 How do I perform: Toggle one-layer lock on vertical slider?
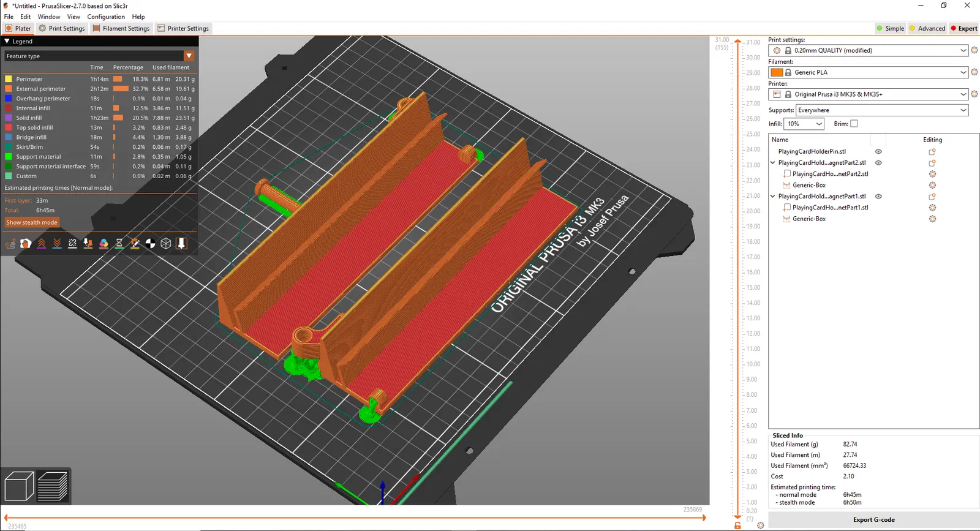pyautogui.click(x=737, y=525)
